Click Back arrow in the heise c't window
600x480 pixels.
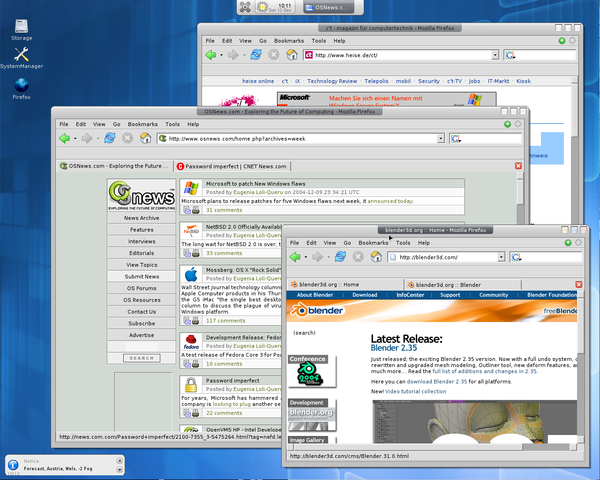click(211, 55)
